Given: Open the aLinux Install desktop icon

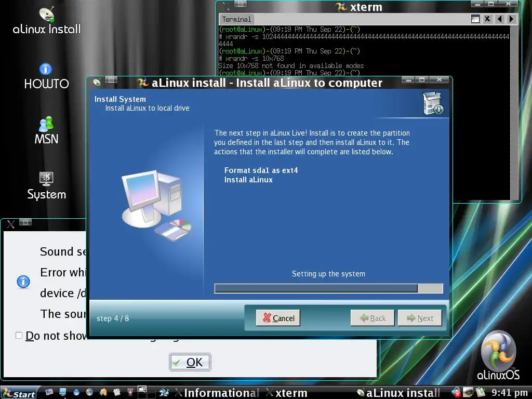Looking at the screenshot, I should click(x=46, y=21).
